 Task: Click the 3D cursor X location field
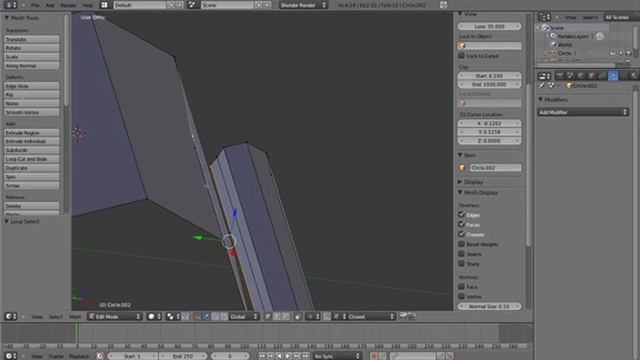point(489,123)
